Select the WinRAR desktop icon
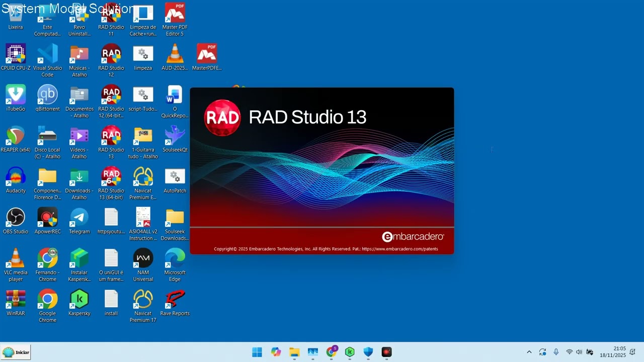Viewport: 644px width, 362px height. tap(16, 302)
